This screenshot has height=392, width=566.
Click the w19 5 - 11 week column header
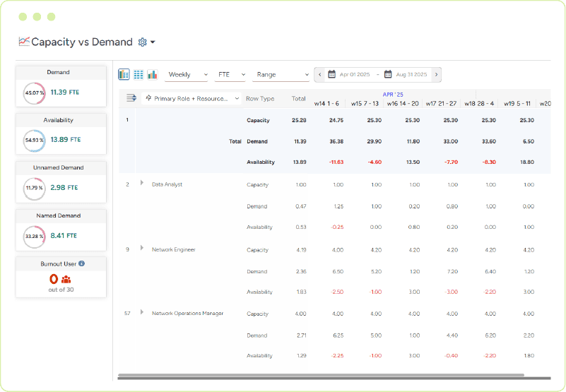point(517,104)
